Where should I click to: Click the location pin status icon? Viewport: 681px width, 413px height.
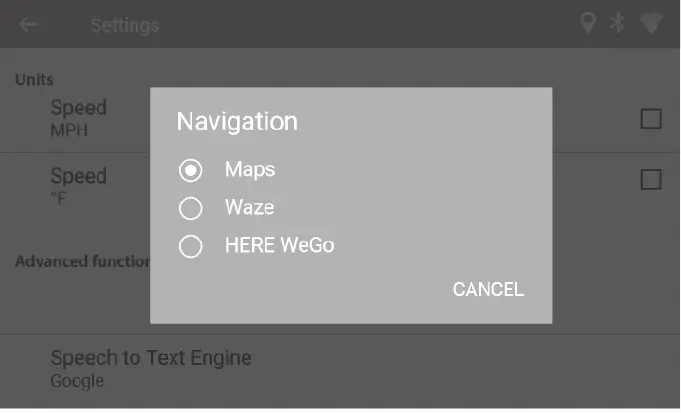tap(588, 24)
